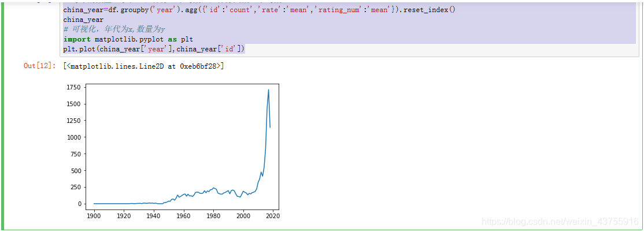Click the 1250 y-axis tick label

coord(73,120)
